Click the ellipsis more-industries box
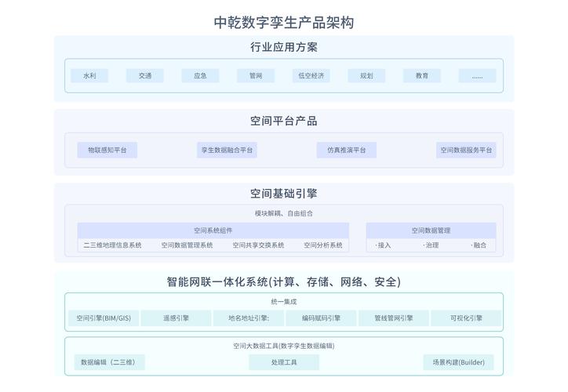 point(478,75)
